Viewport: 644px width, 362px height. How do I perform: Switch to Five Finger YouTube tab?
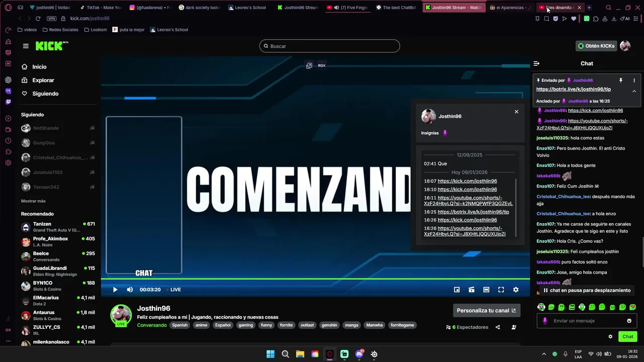pyautogui.click(x=347, y=8)
